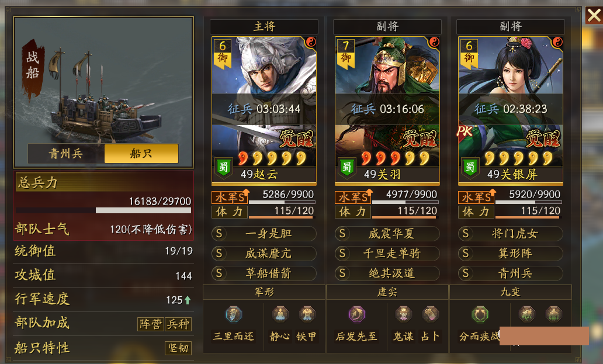Click the 坚韧 ship trait tag
603x364 pixels.
point(178,348)
